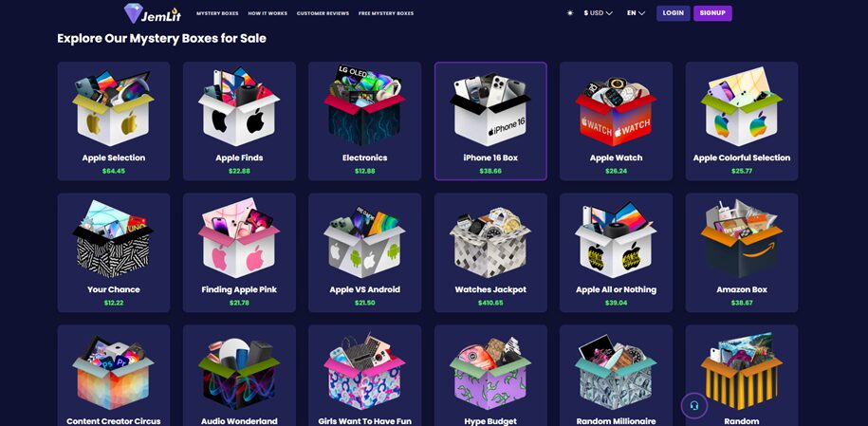Image resolution: width=868 pixels, height=426 pixels.
Task: Go to How It Works page
Action: 268,13
